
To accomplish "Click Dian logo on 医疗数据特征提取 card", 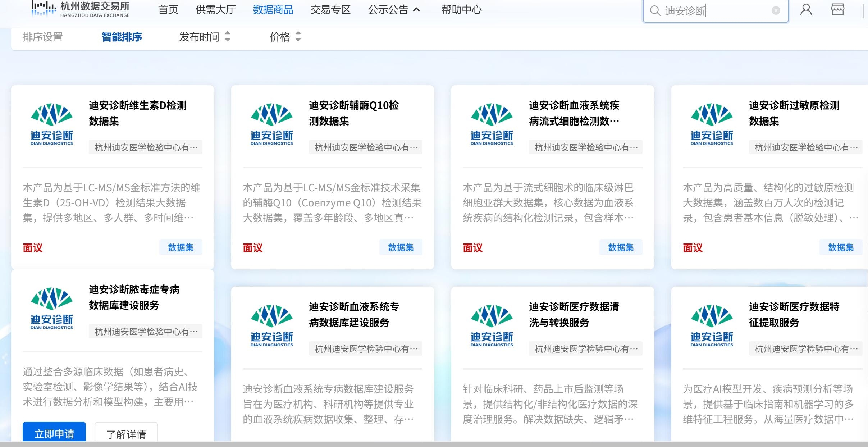I will point(712,325).
